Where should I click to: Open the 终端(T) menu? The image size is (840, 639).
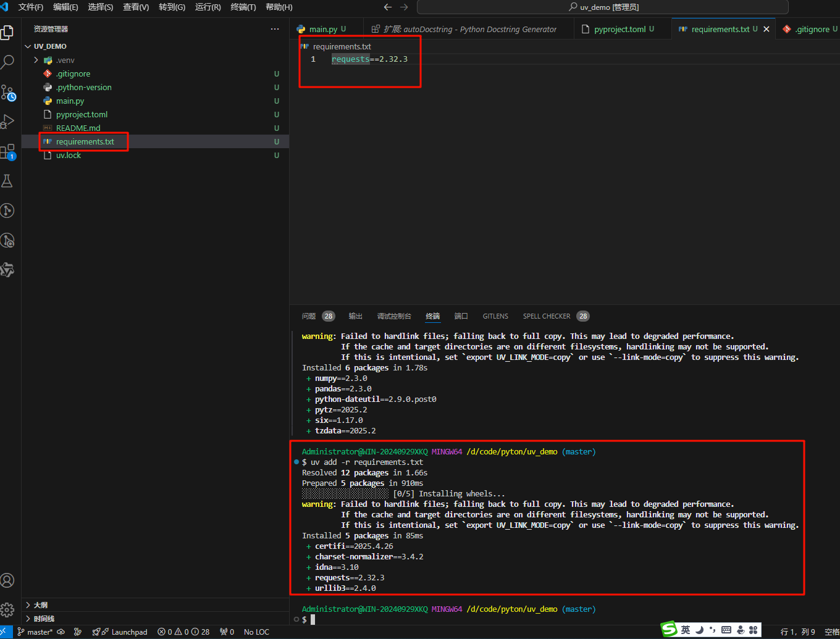(x=243, y=7)
